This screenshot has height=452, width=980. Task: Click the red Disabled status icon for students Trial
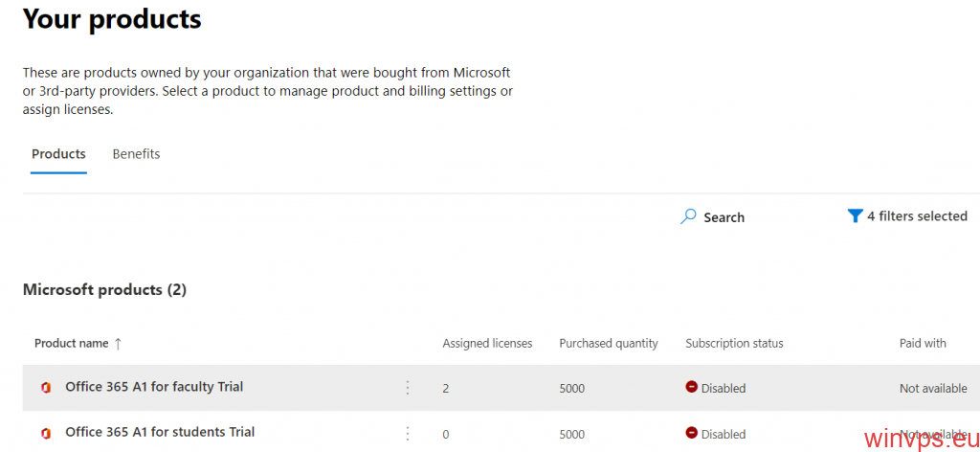691,434
